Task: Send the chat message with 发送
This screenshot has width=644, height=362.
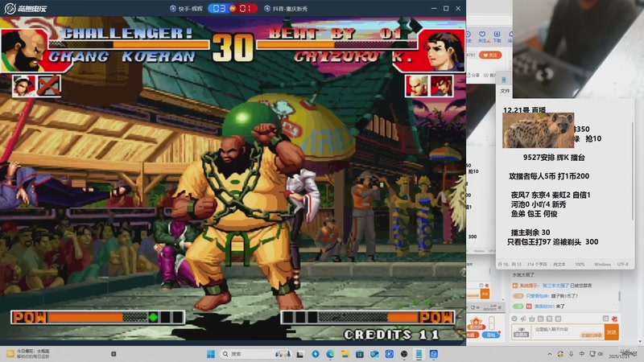Action: pos(612,332)
